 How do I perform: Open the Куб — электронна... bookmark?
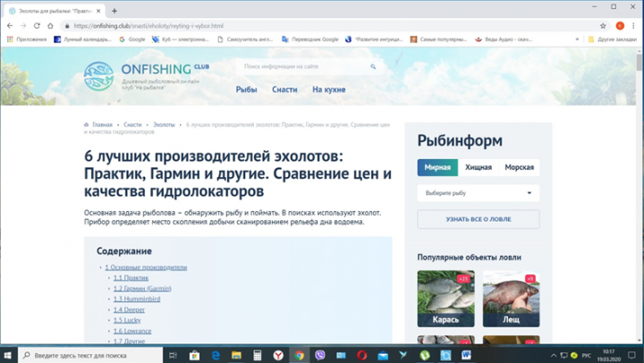(181, 39)
